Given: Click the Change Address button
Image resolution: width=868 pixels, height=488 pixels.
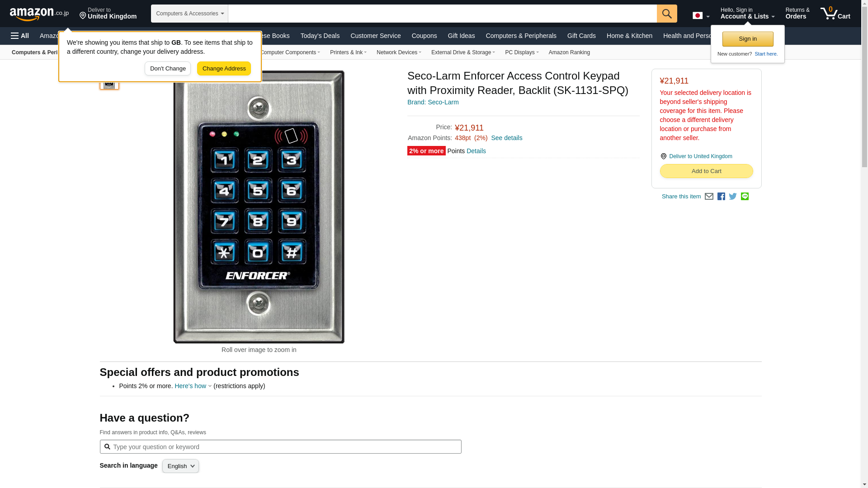Looking at the screenshot, I should 224,69.
